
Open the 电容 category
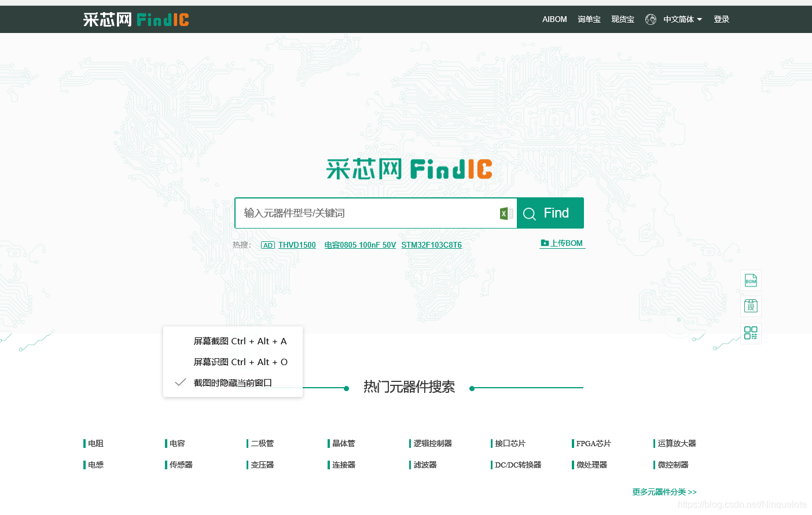pos(177,443)
